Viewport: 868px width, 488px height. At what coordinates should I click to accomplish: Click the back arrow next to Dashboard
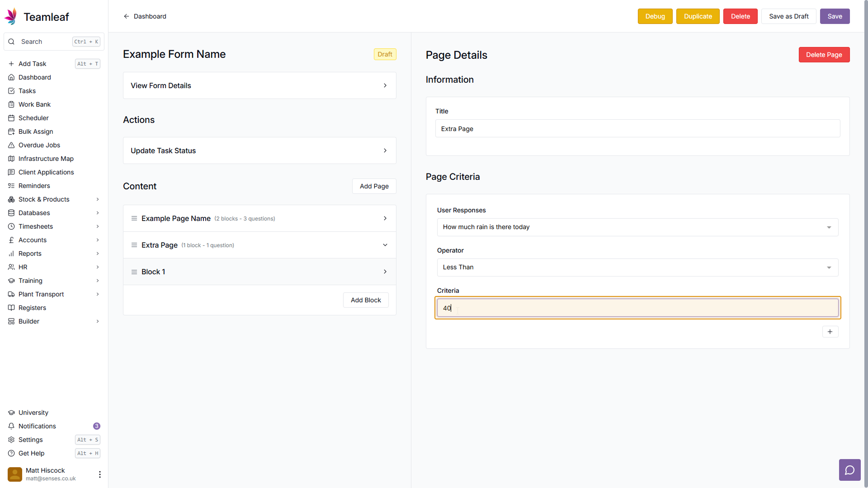pyautogui.click(x=127, y=16)
